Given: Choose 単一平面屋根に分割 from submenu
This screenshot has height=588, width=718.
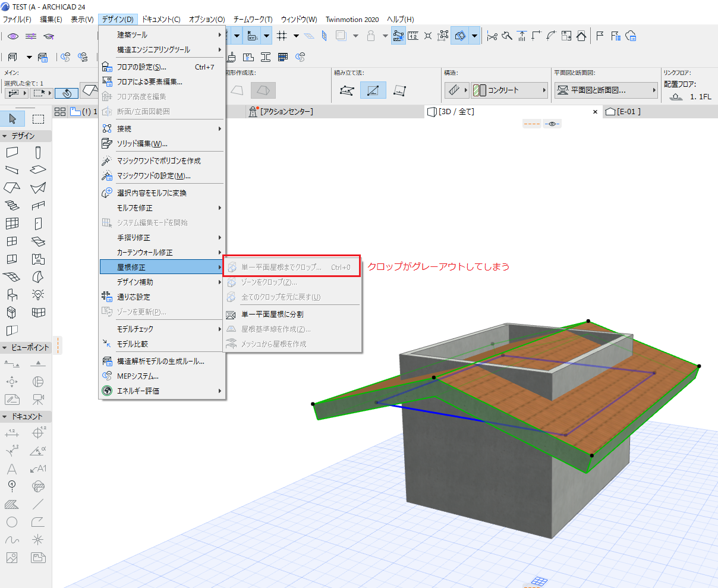Looking at the screenshot, I should 272,314.
